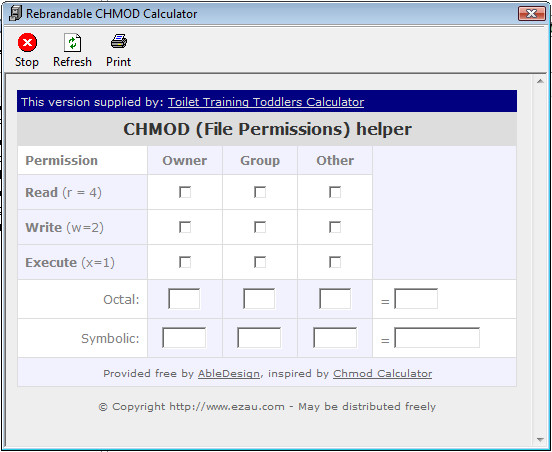
Task: Click the scrollbar up arrow
Action: (540, 82)
